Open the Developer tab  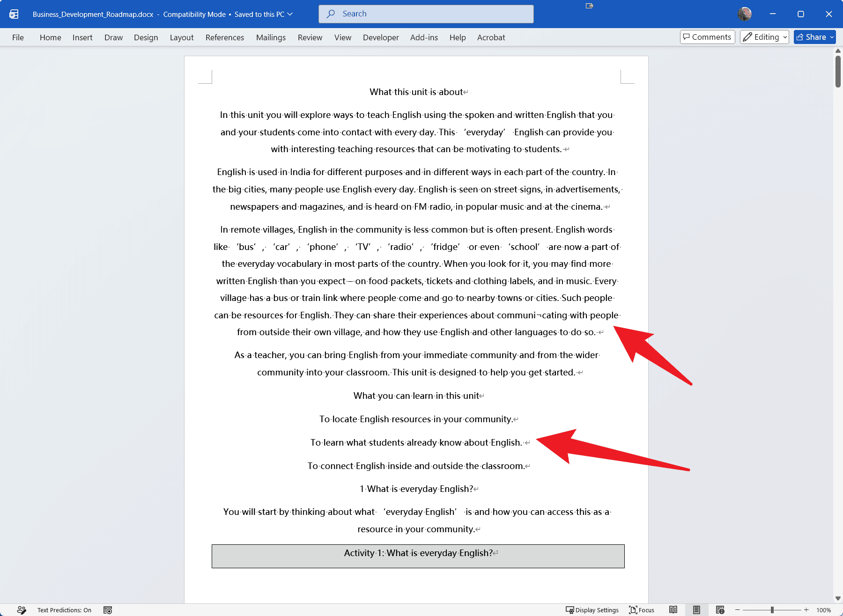click(x=381, y=37)
